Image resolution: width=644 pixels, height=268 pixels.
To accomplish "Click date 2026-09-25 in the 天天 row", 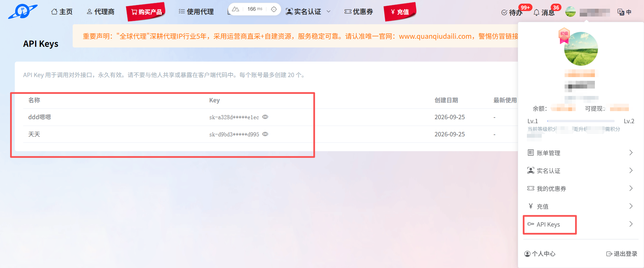I will [x=450, y=134].
